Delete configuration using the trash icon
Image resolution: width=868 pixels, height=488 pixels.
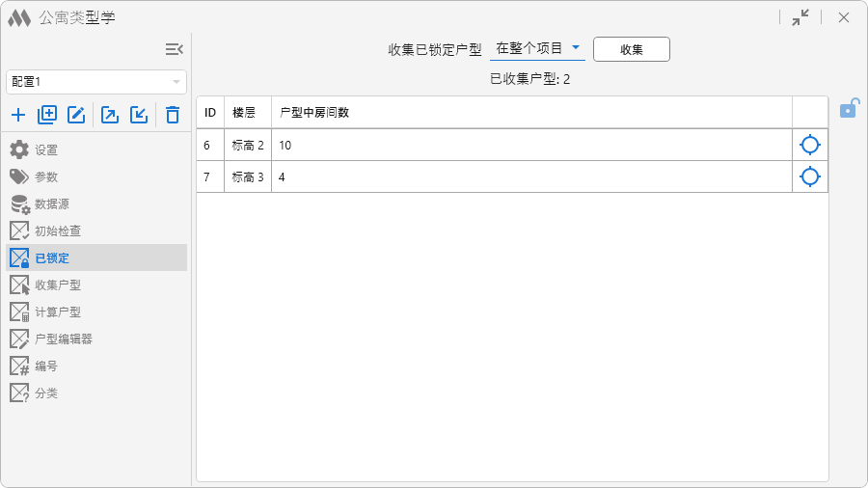[x=173, y=115]
